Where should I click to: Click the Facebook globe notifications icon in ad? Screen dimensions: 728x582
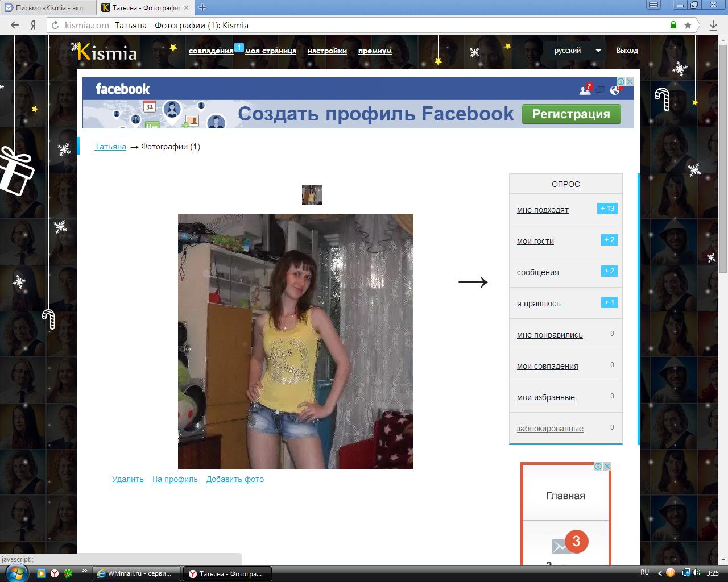pos(616,89)
